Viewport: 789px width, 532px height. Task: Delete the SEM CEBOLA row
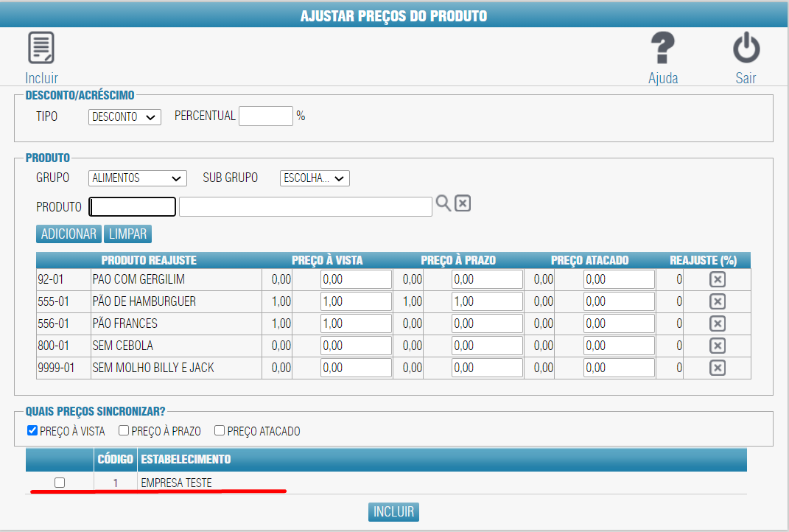(717, 346)
